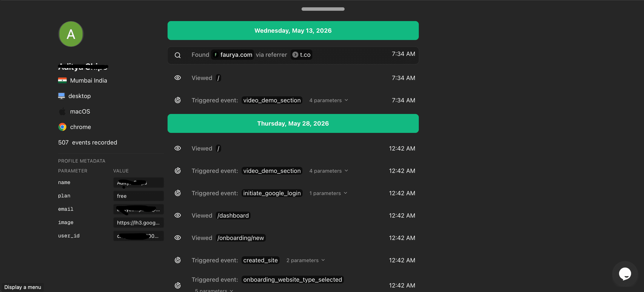Click the eye icon for Viewed /dashboard

click(177, 215)
